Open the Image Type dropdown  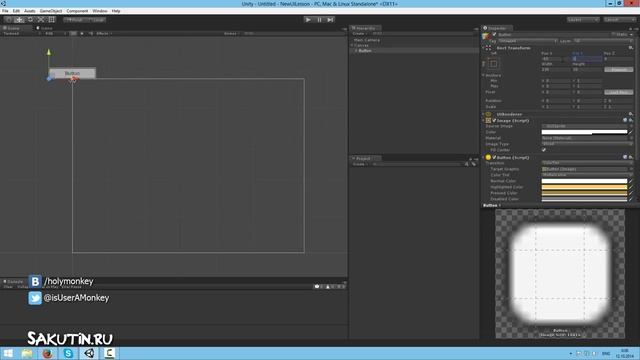point(587,144)
